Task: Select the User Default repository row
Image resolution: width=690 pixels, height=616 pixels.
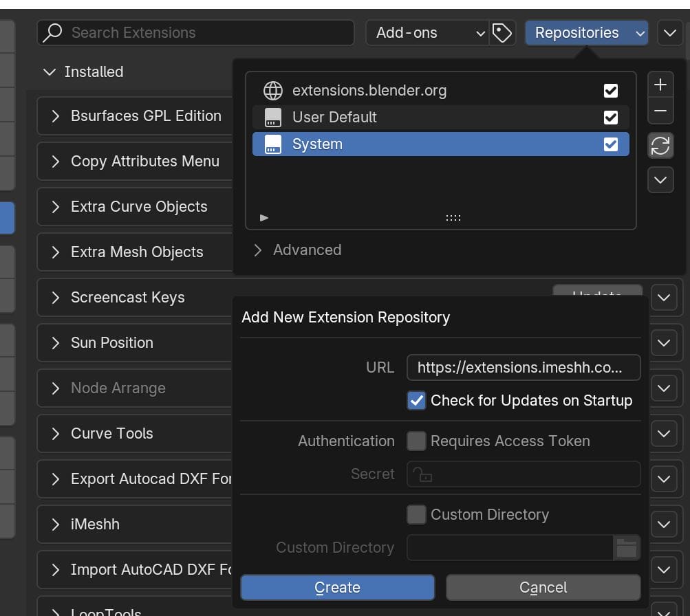Action: 441,118
